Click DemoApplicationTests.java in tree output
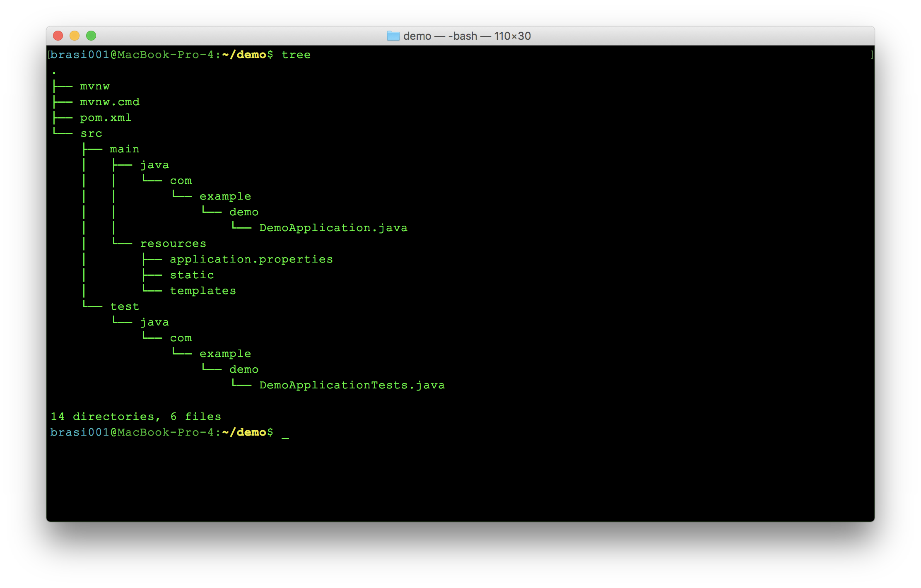 click(352, 385)
